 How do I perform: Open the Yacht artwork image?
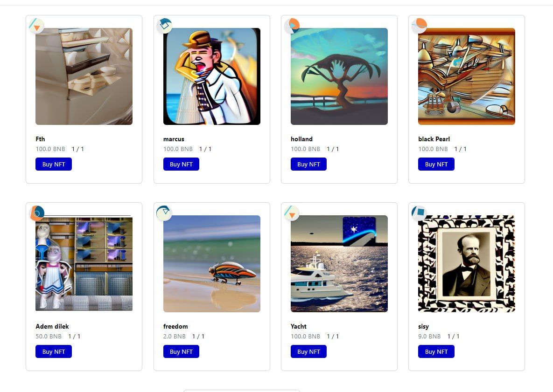coord(339,264)
